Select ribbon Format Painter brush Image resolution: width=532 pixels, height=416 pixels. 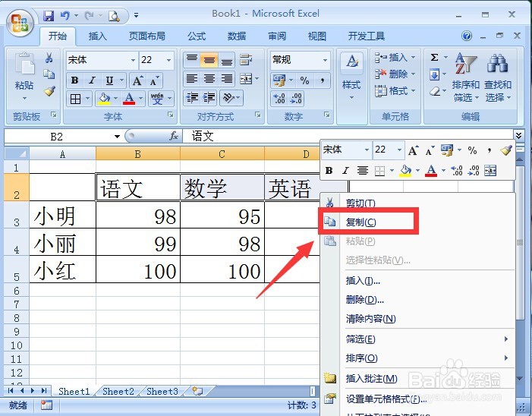pos(49,90)
